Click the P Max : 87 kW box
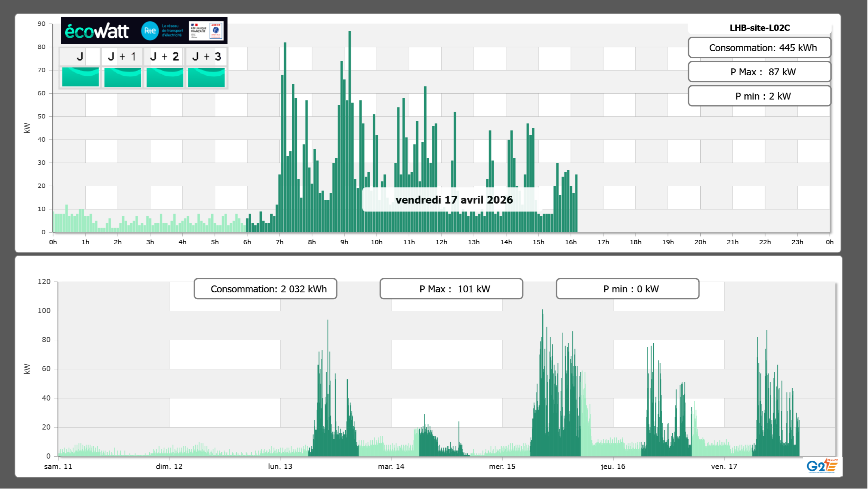This screenshot has height=489, width=868. pyautogui.click(x=759, y=72)
